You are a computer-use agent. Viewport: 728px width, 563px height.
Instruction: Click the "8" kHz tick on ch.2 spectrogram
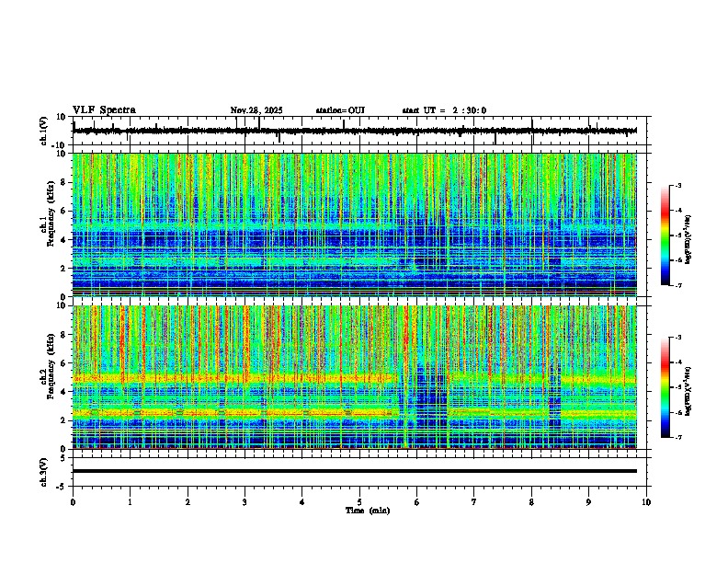click(x=63, y=335)
